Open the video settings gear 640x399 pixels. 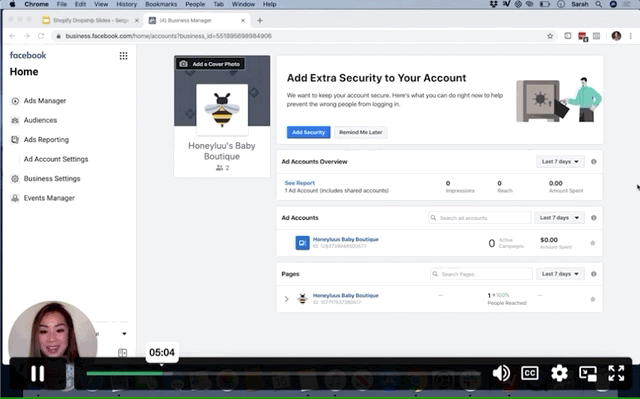coord(559,373)
